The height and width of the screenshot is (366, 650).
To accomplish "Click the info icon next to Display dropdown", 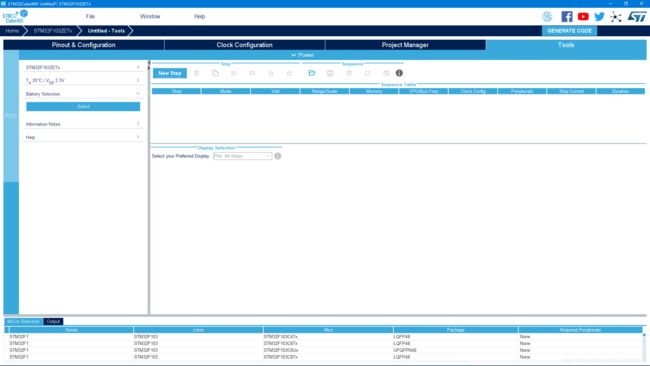I will click(278, 156).
